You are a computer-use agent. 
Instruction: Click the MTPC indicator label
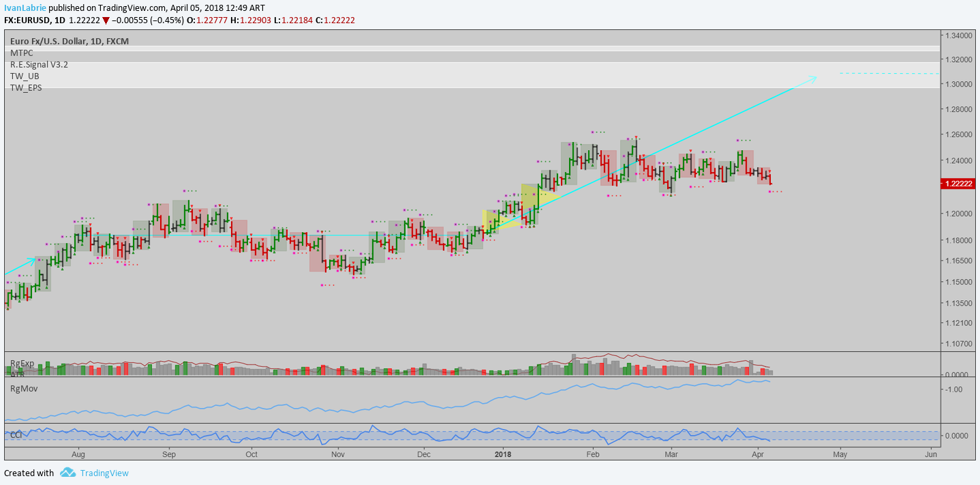tap(21, 53)
